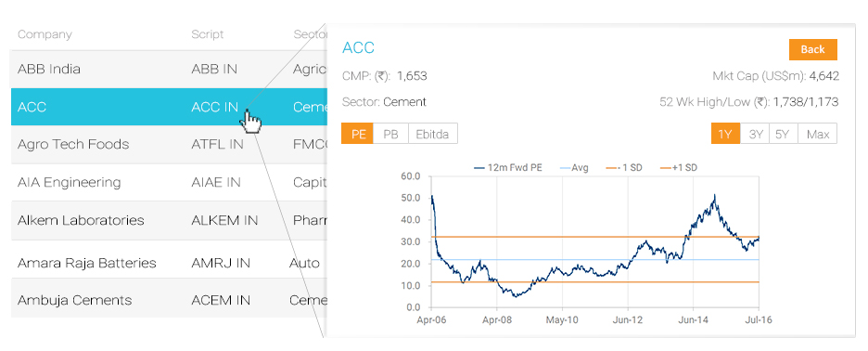Select the 3Y time range
The image size is (868, 351).
[755, 134]
